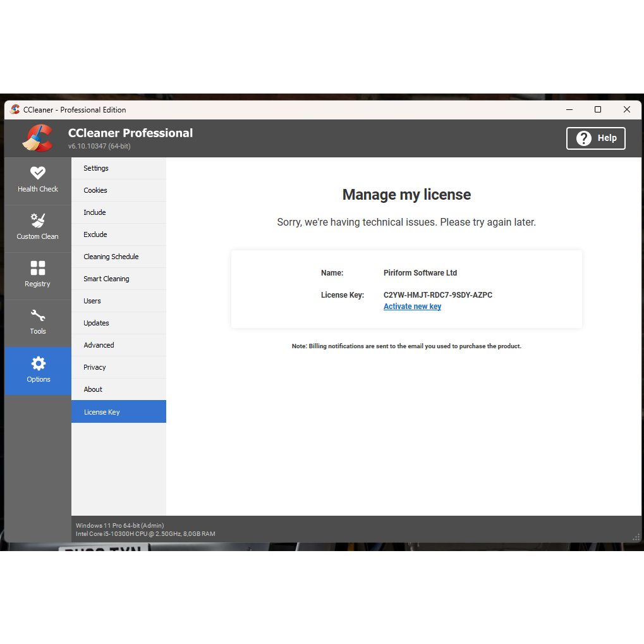Select the License Key menu item
This screenshot has height=644, width=644.
click(x=102, y=412)
